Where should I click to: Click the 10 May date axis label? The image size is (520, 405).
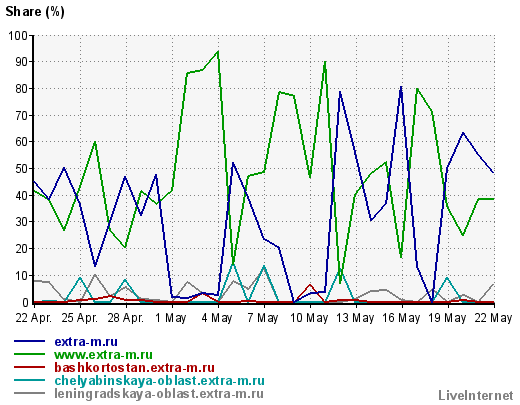[x=309, y=318]
